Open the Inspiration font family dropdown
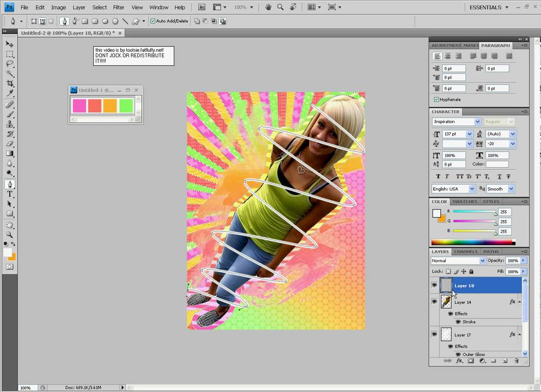 pos(477,122)
